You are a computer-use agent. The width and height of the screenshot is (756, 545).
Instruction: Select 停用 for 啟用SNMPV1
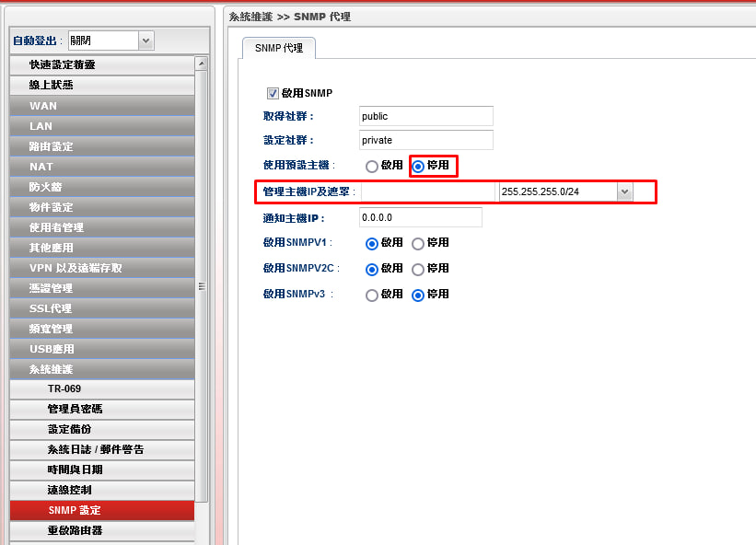pyautogui.click(x=418, y=243)
